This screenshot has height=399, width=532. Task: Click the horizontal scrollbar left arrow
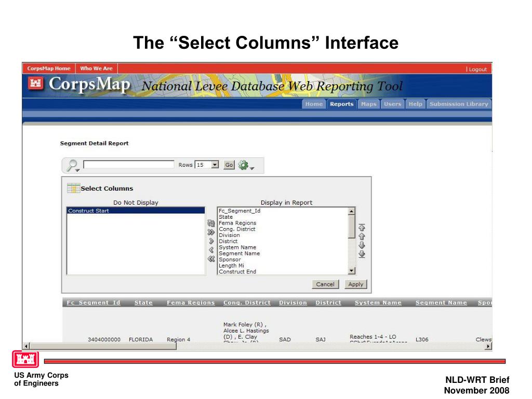26,346
